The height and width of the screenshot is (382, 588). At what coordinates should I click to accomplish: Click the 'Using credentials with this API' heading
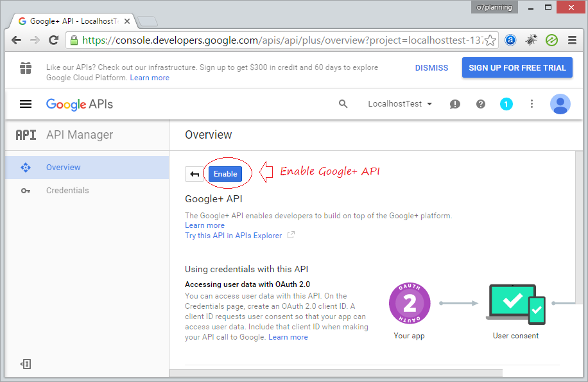[x=246, y=269]
